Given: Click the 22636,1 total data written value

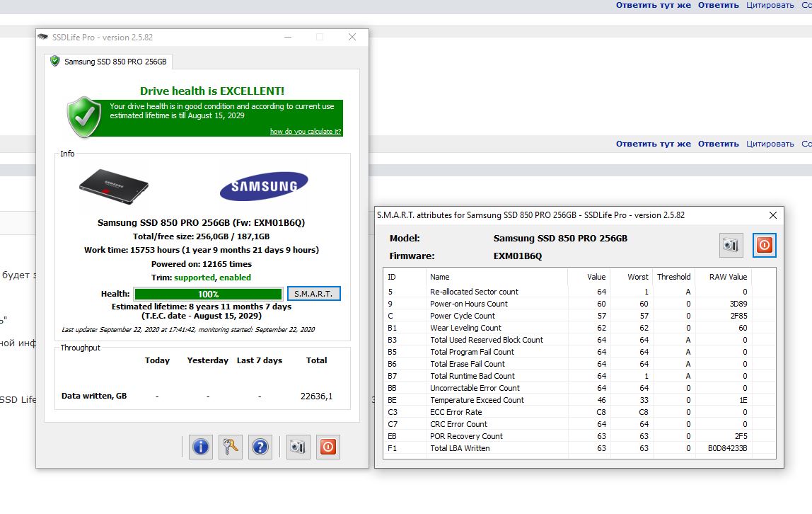Looking at the screenshot, I should (x=316, y=396).
